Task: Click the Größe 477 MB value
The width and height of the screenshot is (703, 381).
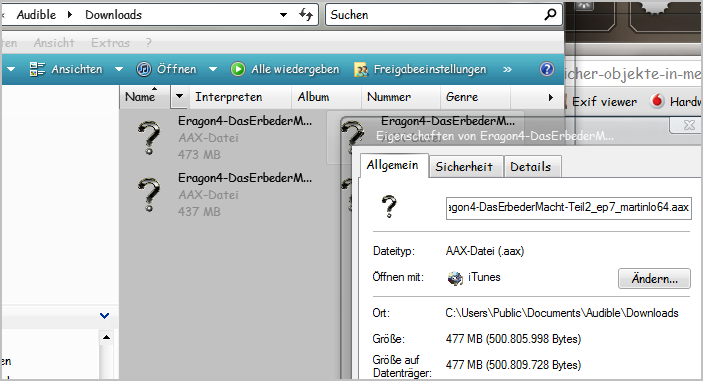Action: tap(513, 339)
